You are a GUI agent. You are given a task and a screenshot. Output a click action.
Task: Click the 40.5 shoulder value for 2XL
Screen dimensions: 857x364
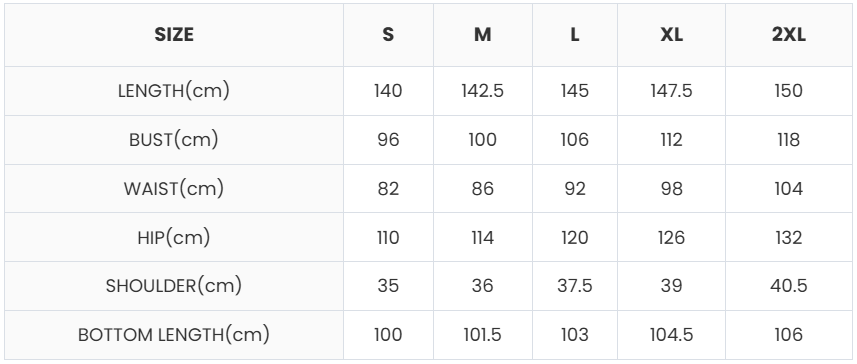click(x=789, y=286)
